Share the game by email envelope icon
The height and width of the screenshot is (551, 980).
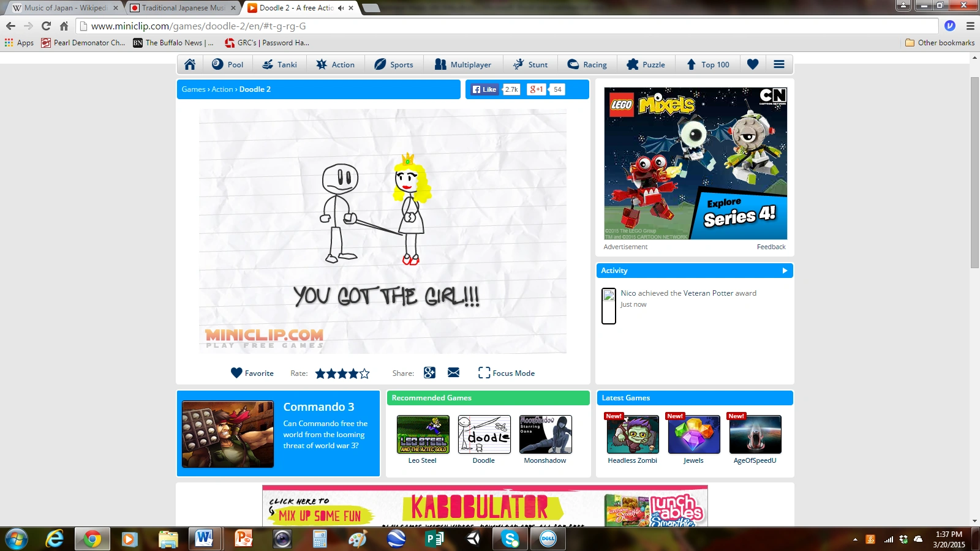pos(453,373)
